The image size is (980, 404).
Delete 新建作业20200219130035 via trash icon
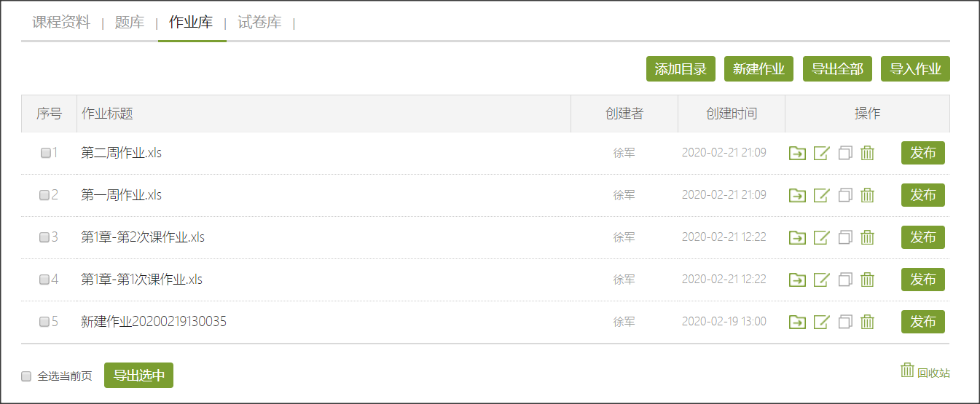coord(867,322)
